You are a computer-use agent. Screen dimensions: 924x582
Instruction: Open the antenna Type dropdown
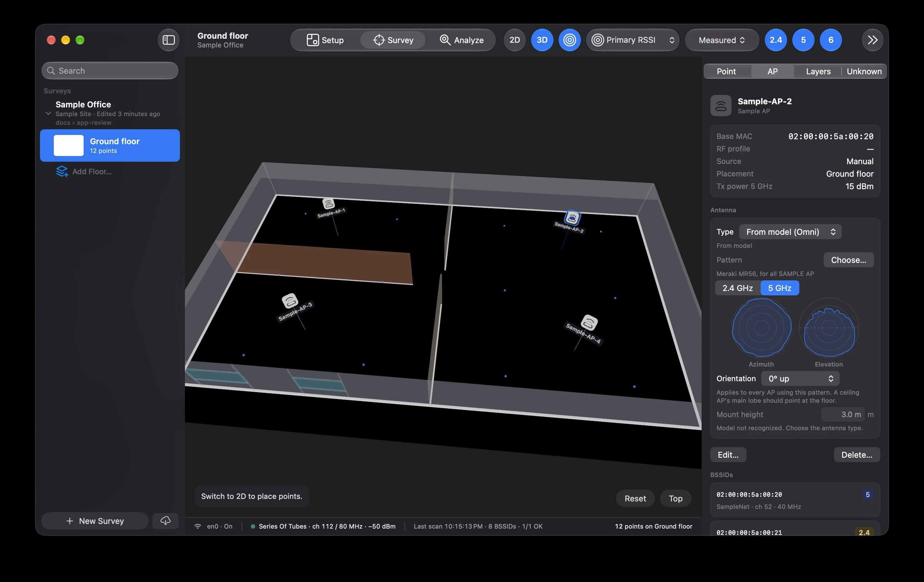791,232
